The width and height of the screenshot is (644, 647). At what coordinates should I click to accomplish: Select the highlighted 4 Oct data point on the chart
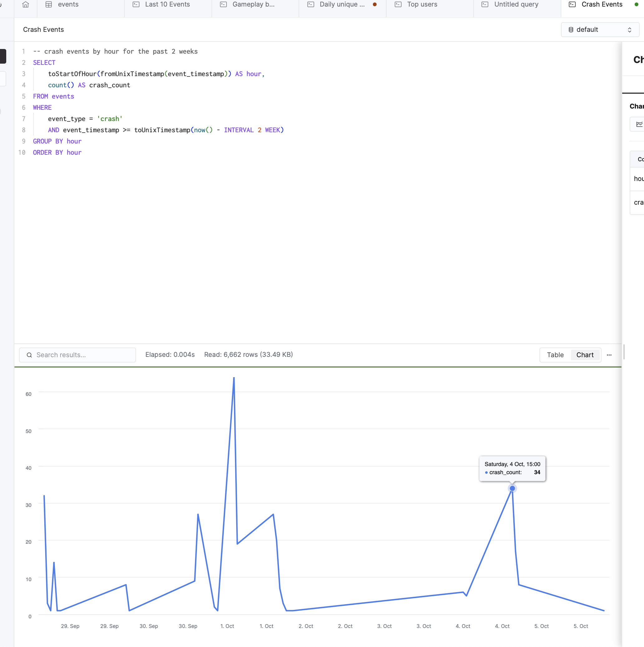512,488
